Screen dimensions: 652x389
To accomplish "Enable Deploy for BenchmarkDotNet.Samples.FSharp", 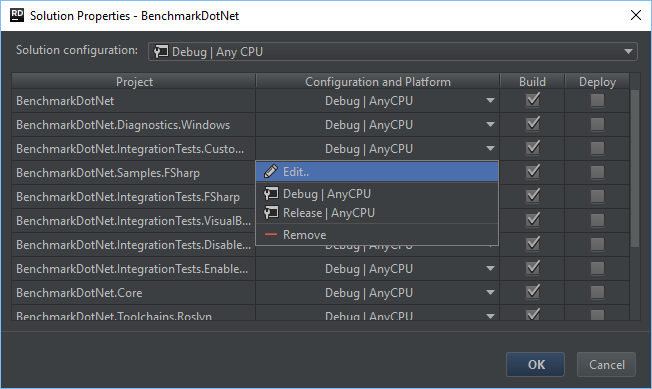I will tap(597, 172).
